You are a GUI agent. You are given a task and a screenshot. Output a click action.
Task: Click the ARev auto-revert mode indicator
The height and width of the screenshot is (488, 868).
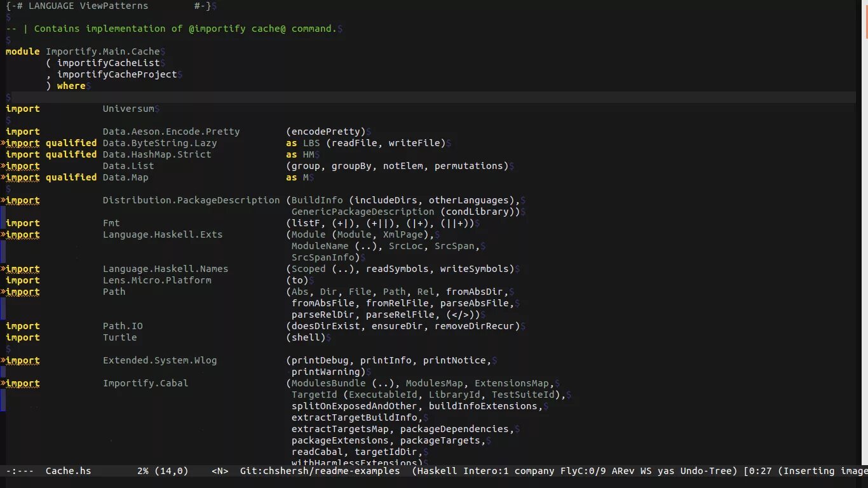pyautogui.click(x=623, y=471)
